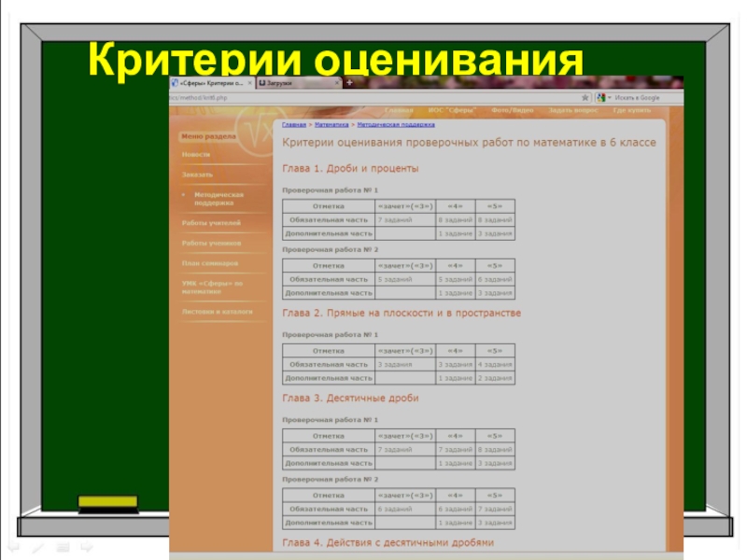The width and height of the screenshot is (747, 560).
Task: Click the Меню раздела sidebar header
Action: click(x=208, y=136)
